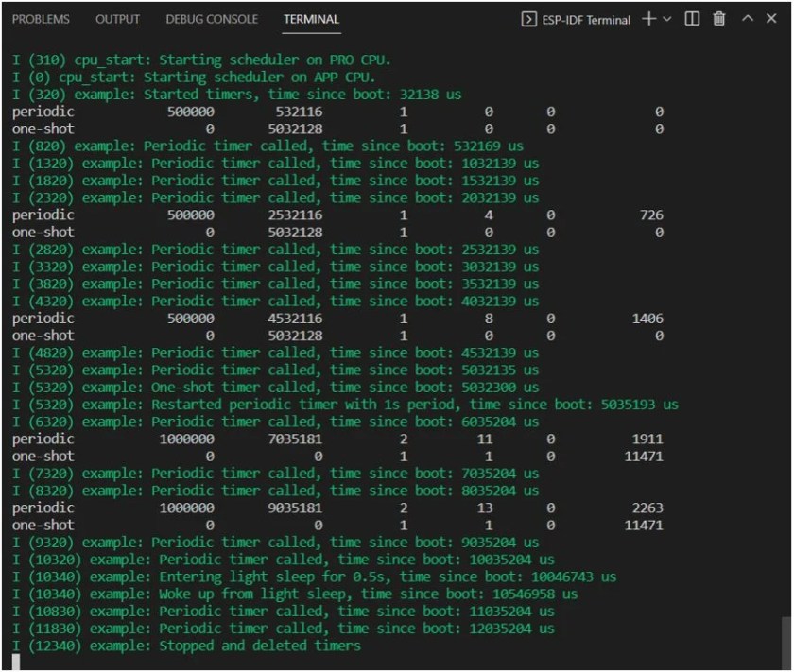Click the periodic row showing 1000000 period

click(x=284, y=439)
